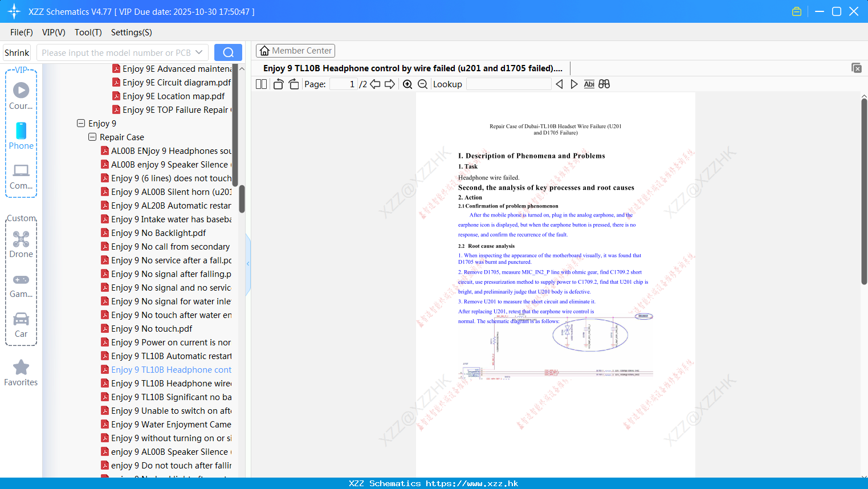The height and width of the screenshot is (489, 868).
Task: Go to previous page arrow
Action: click(375, 84)
